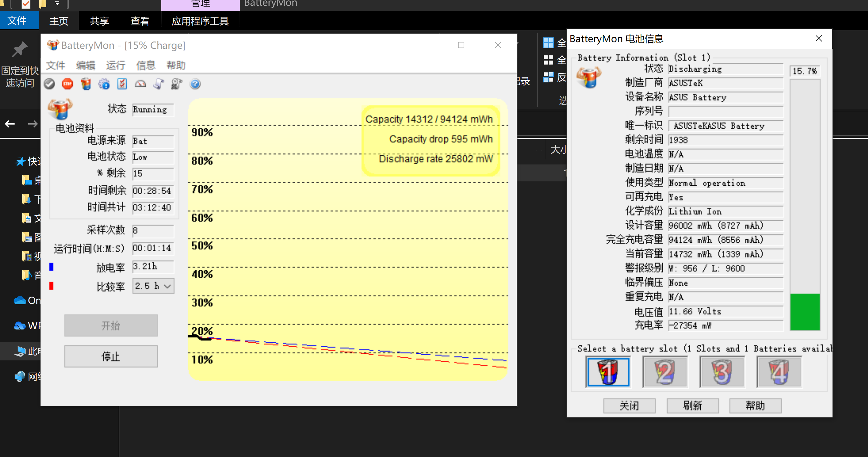
Task: Click the red STOP sign toolbar icon
Action: pos(68,84)
